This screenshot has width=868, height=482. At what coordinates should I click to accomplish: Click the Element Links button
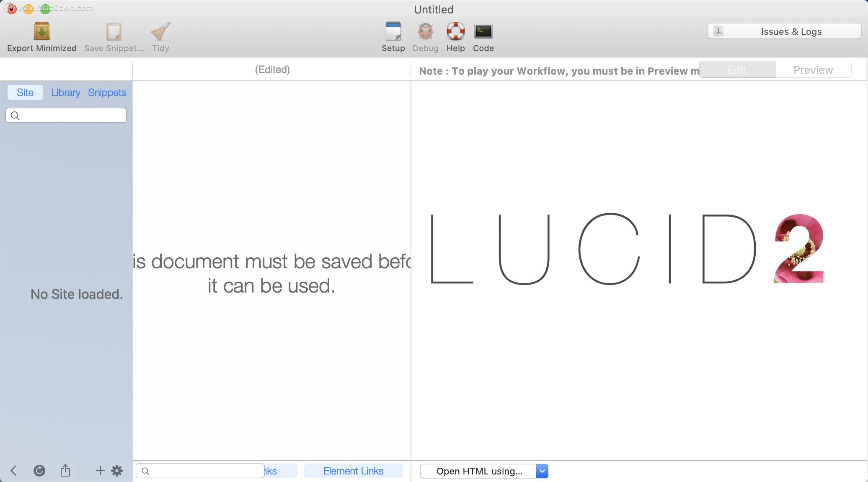point(354,471)
